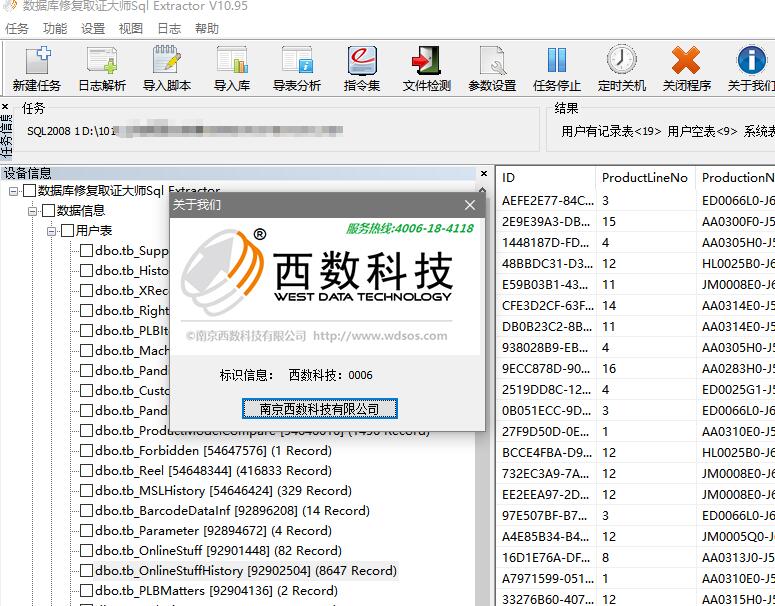
Task: Close the 设备信息 panel with its X
Action: (484, 173)
